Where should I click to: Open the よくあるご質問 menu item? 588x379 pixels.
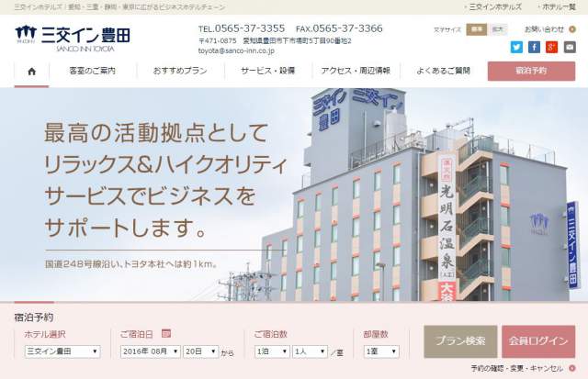click(x=443, y=71)
